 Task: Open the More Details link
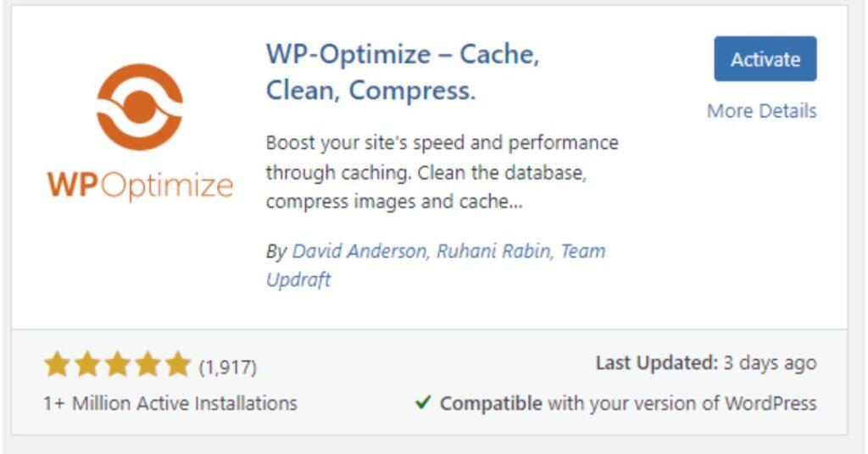coord(762,111)
